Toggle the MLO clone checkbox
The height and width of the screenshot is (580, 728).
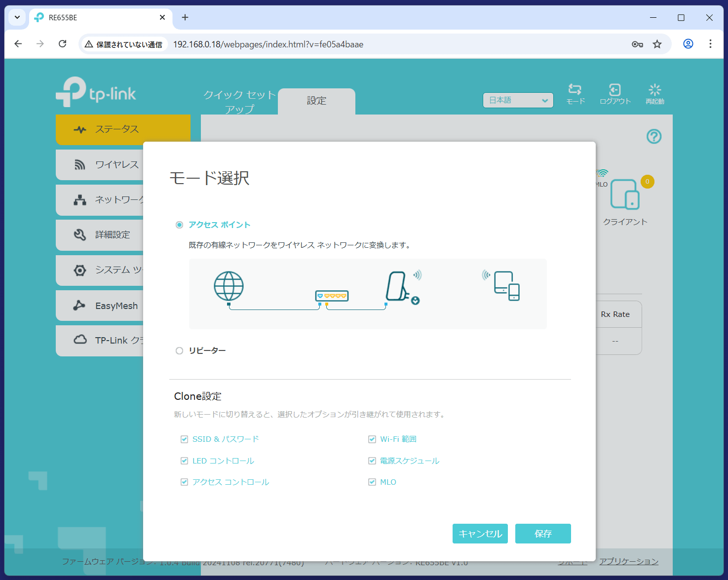click(x=372, y=482)
